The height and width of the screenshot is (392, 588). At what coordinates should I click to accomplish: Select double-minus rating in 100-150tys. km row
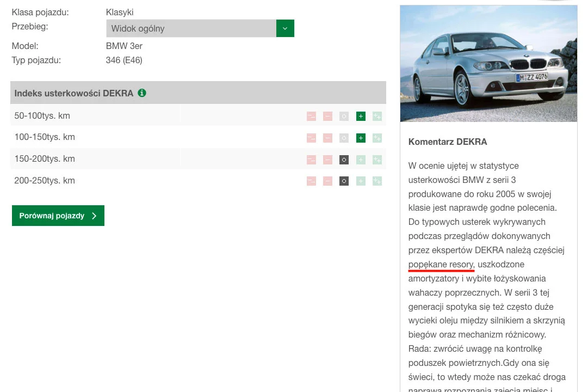(x=311, y=138)
